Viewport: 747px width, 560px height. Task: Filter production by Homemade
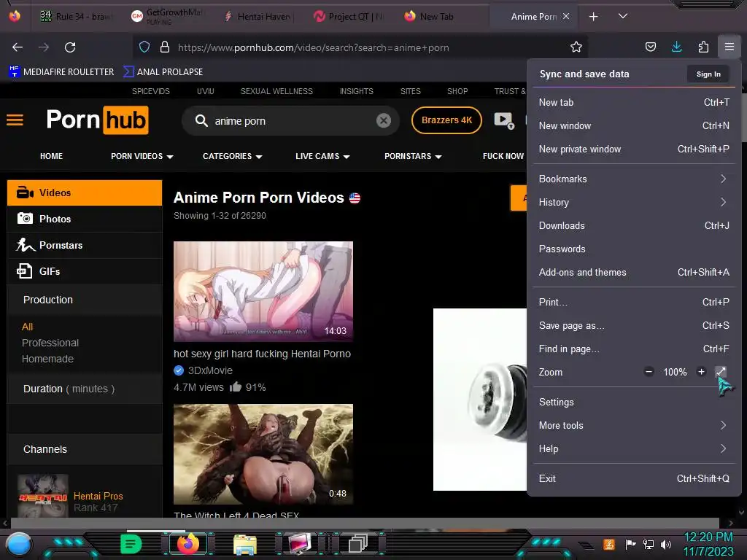point(47,359)
